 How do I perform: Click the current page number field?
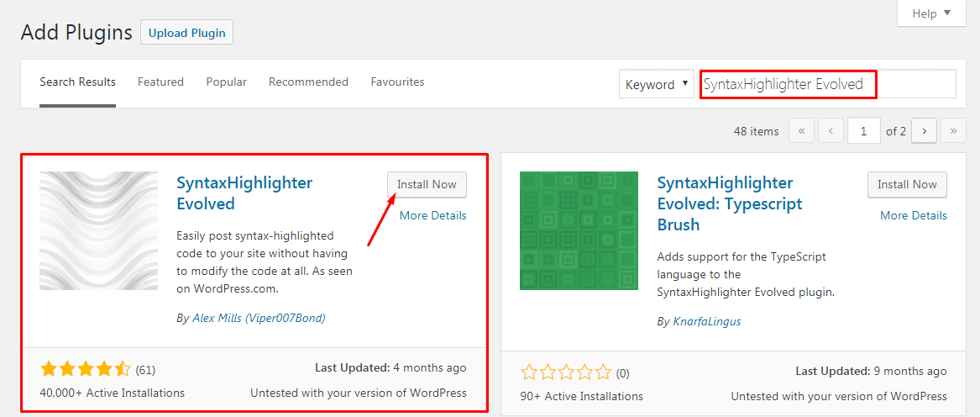point(864,131)
